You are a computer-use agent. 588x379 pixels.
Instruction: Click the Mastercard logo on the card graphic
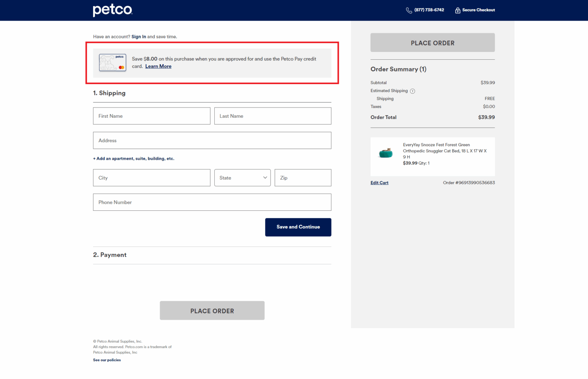[x=122, y=67]
